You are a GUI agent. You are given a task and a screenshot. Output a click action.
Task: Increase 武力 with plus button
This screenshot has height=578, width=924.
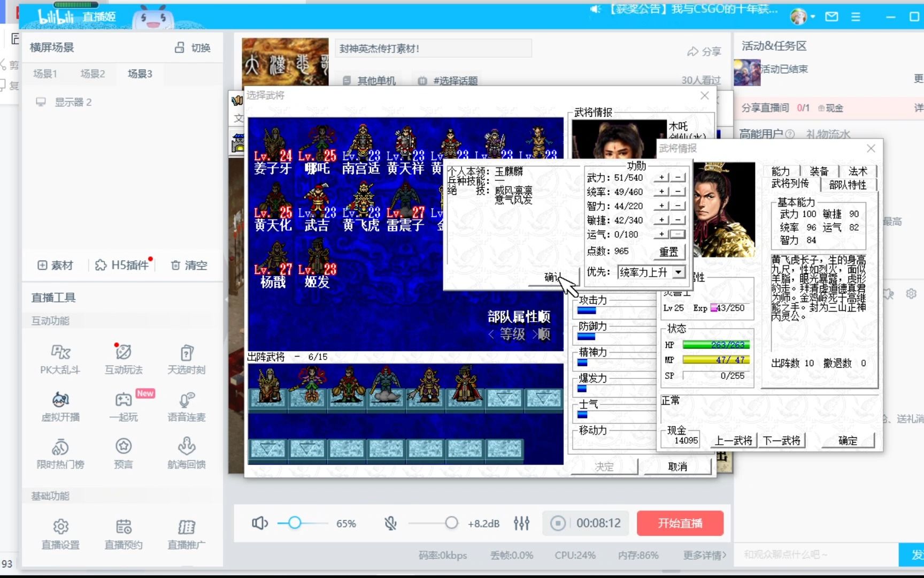click(x=661, y=177)
